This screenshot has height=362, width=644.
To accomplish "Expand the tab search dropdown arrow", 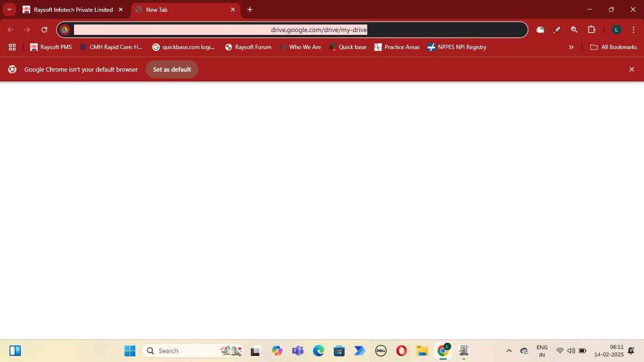I will pos(9,9).
